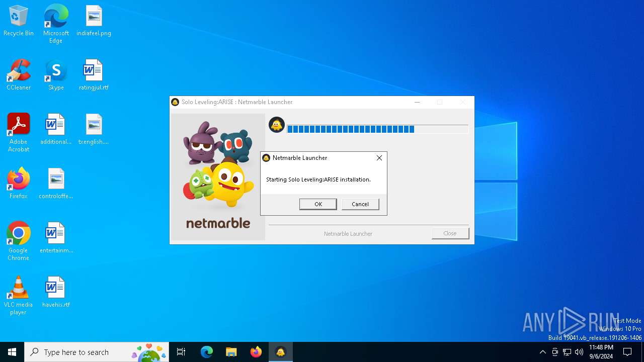
Task: Select the Google Chrome desktop shortcut
Action: pos(19,241)
